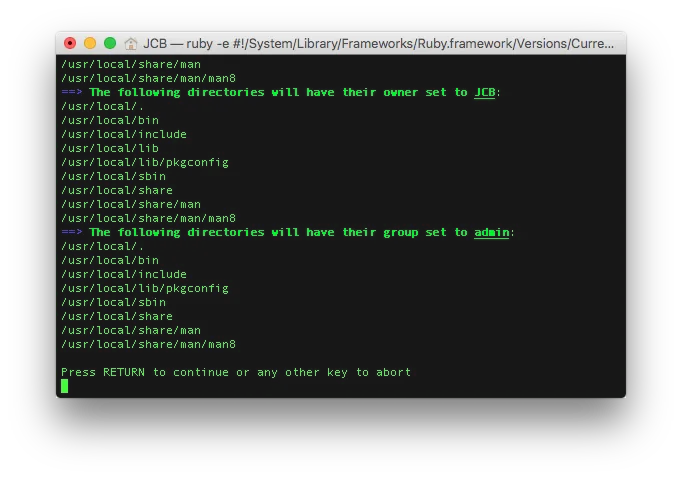Select '/usr/local/bin' in the group list
This screenshot has width=682, height=478.
point(110,260)
